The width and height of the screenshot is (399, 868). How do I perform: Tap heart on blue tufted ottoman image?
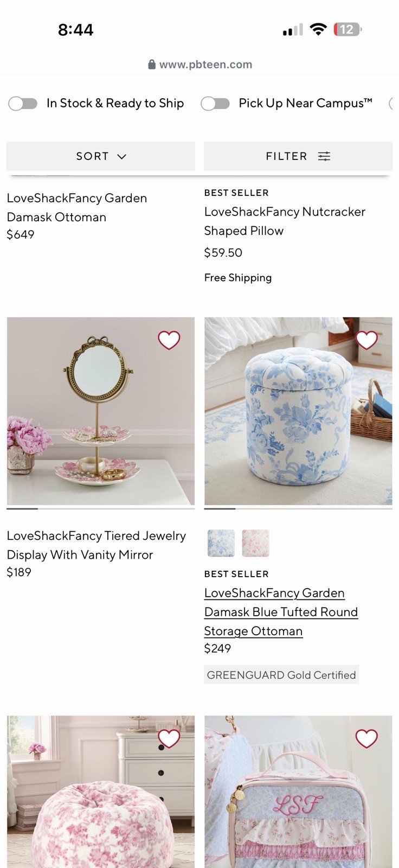366,340
